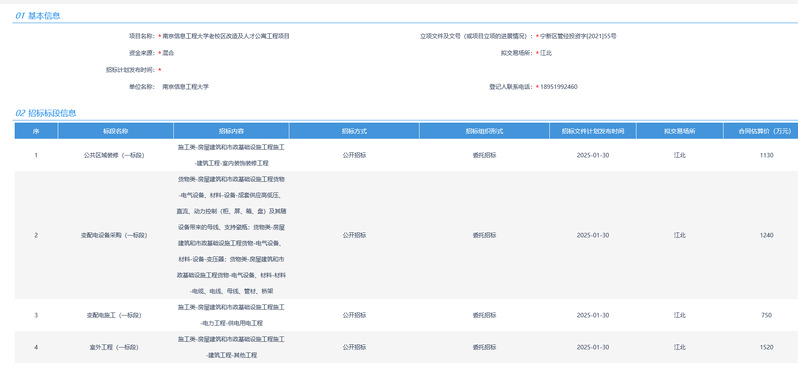Click date 2025-01-30 in the 室外工程 row

click(592, 347)
